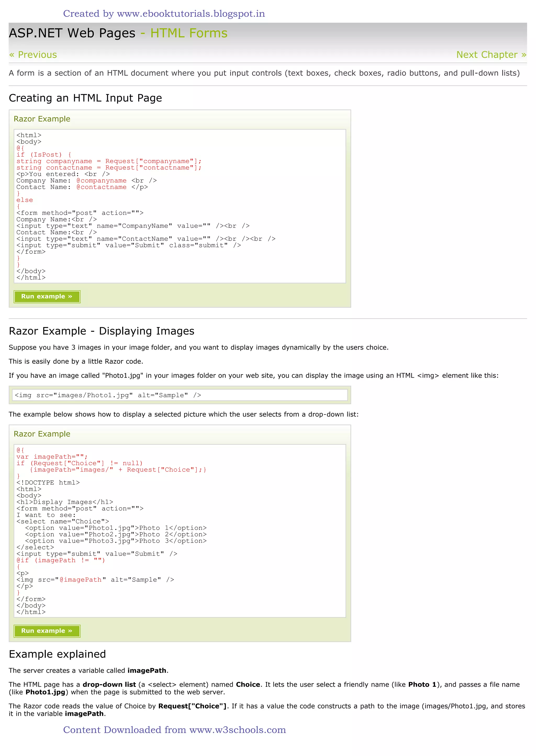Click the 'Company Name: @companyname' code line
Image resolution: width=536 pixels, height=756 pixels.
[x=87, y=181]
